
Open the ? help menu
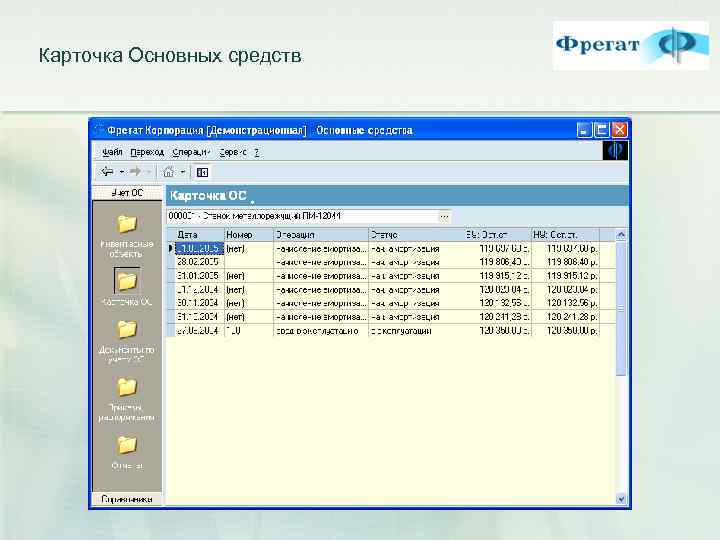257,152
